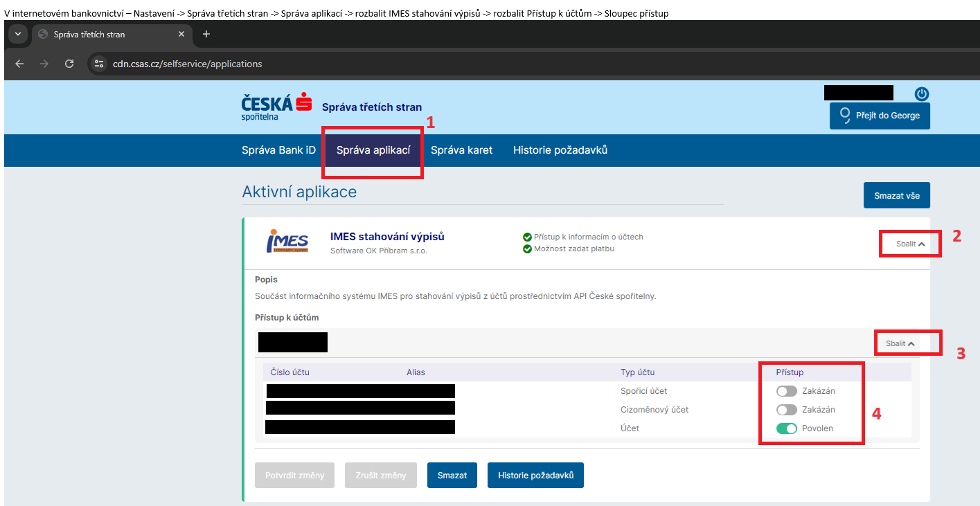The height and width of the screenshot is (506, 980).
Task: Toggle access for Cizoměnový účet
Action: pyautogui.click(x=787, y=410)
